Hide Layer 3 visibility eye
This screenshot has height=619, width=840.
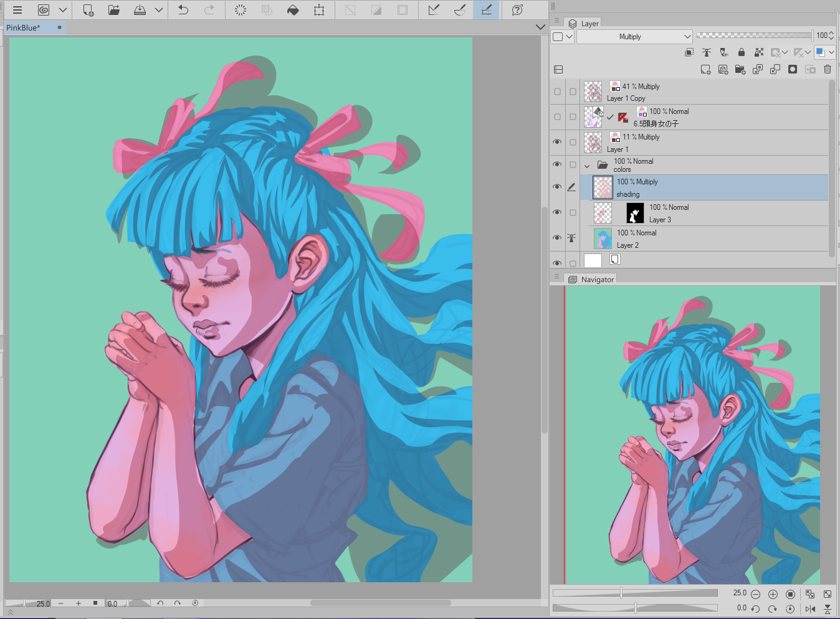557,213
